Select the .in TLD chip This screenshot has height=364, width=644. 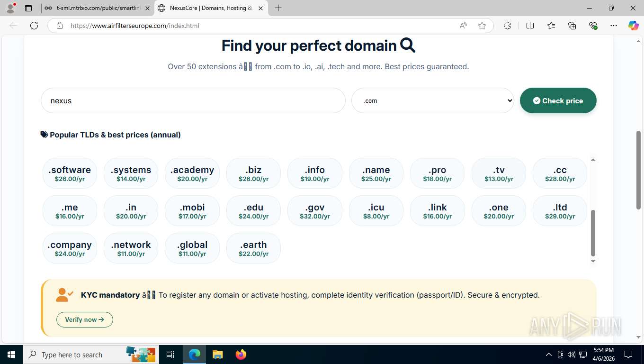[x=131, y=210]
